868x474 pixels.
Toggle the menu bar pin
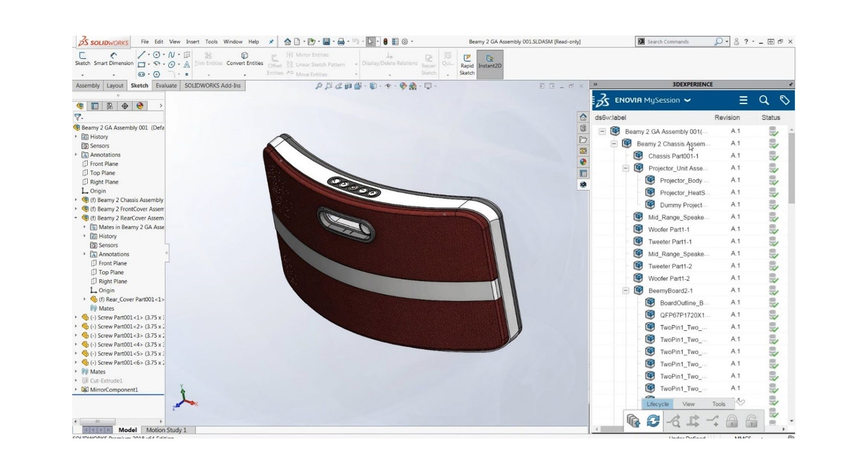coord(271,42)
